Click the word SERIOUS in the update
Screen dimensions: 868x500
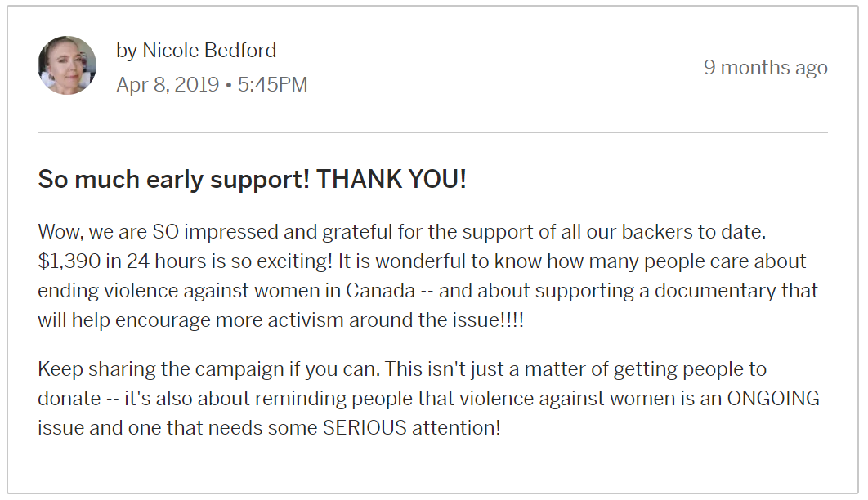(x=365, y=427)
